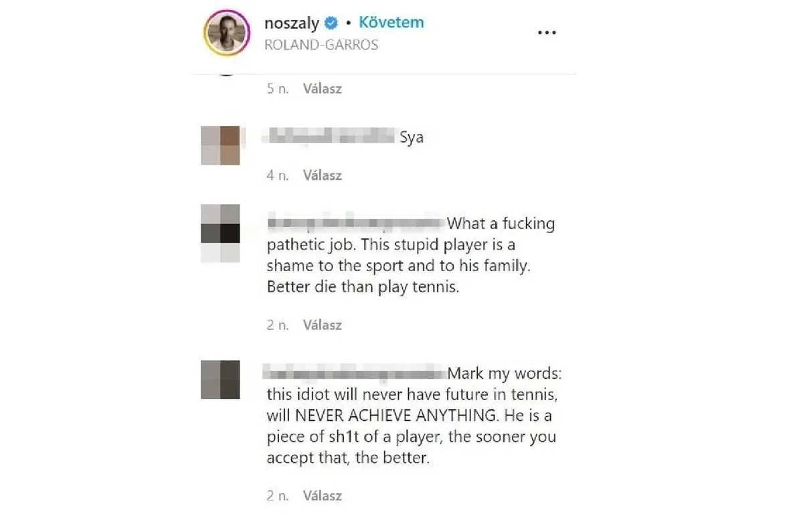Image resolution: width=803 pixels, height=532 pixels.
Task: Click the 5 n. comment timestamp
Action: coord(278,88)
